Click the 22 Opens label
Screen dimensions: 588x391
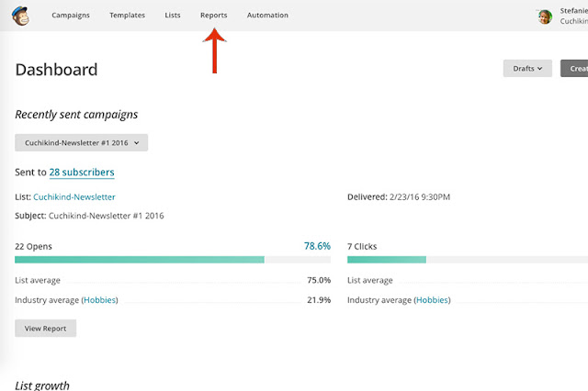pyautogui.click(x=33, y=246)
